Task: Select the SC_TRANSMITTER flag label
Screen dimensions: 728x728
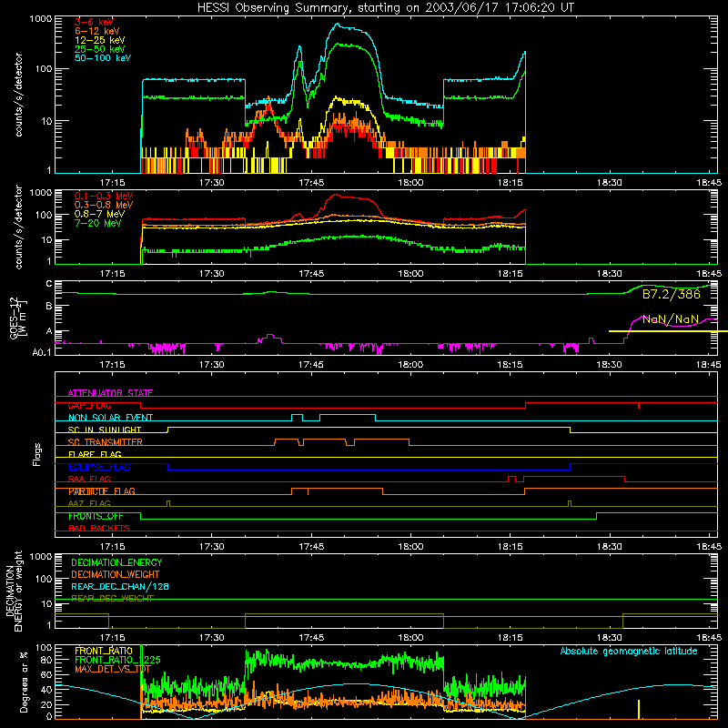Action: [x=105, y=442]
